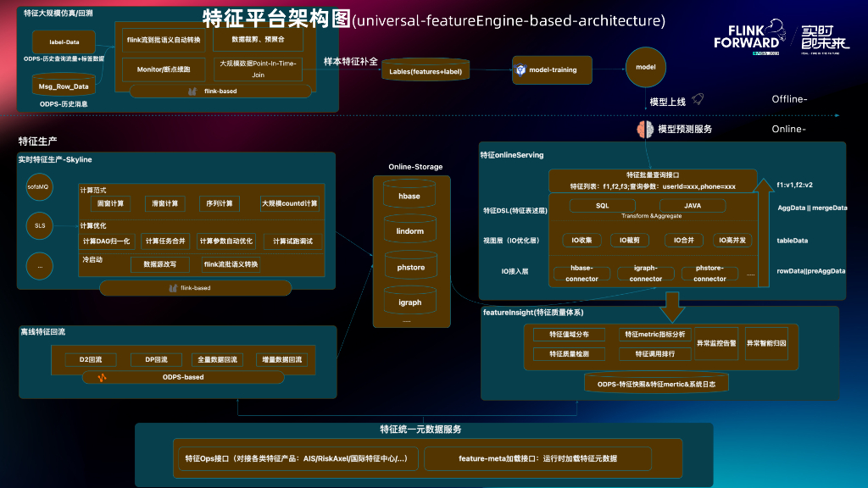This screenshot has width=868, height=488.
Task: Click the hbase-connector box
Action: [x=581, y=274]
